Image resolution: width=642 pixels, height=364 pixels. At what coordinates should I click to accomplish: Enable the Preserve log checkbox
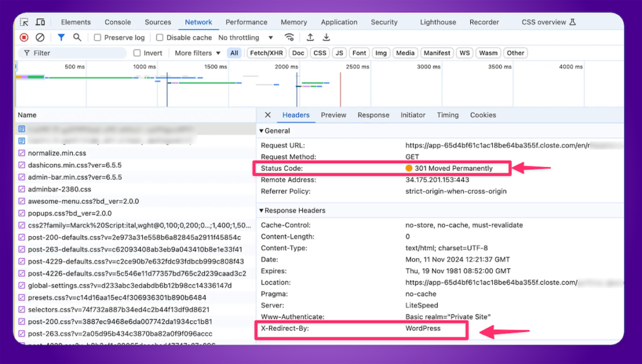coord(97,37)
